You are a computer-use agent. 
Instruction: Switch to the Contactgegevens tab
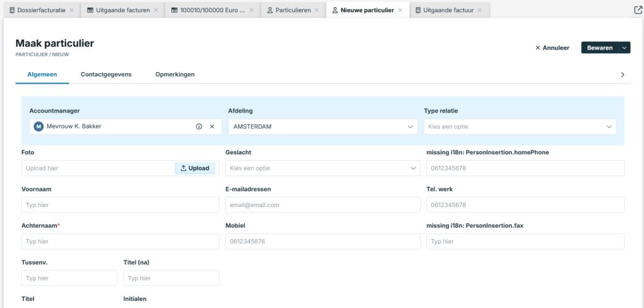pyautogui.click(x=106, y=75)
